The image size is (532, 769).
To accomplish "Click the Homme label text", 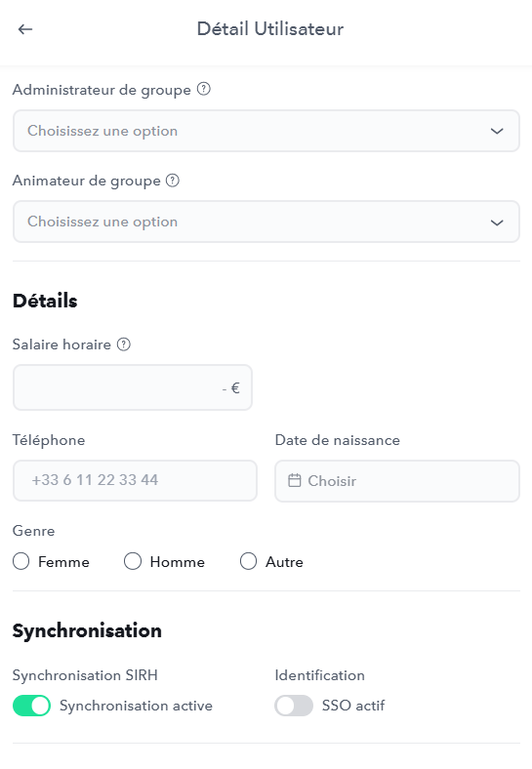I will (x=177, y=561).
